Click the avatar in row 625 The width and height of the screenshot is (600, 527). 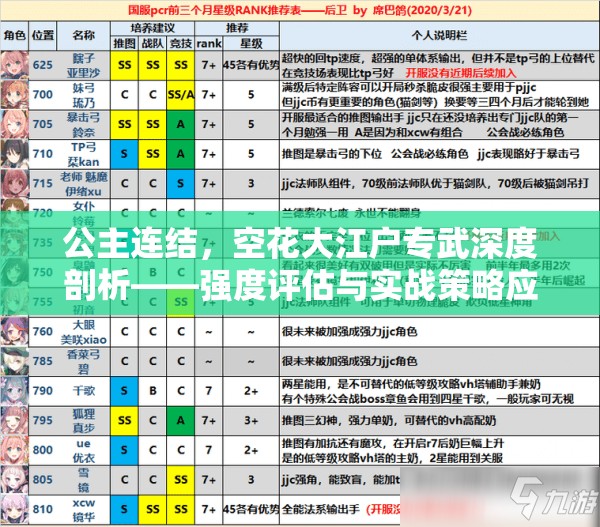[x=15, y=65]
